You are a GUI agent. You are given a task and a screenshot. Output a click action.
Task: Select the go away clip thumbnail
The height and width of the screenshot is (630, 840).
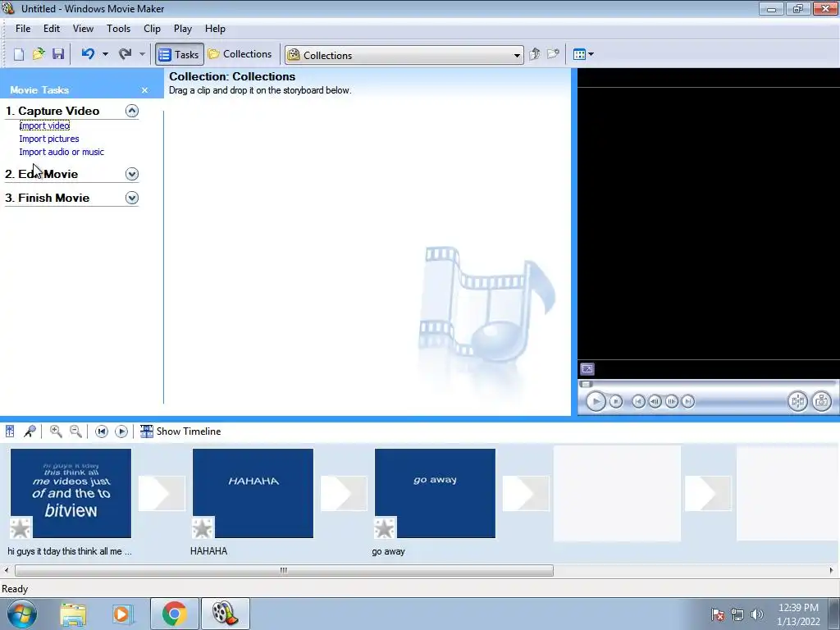click(x=435, y=493)
